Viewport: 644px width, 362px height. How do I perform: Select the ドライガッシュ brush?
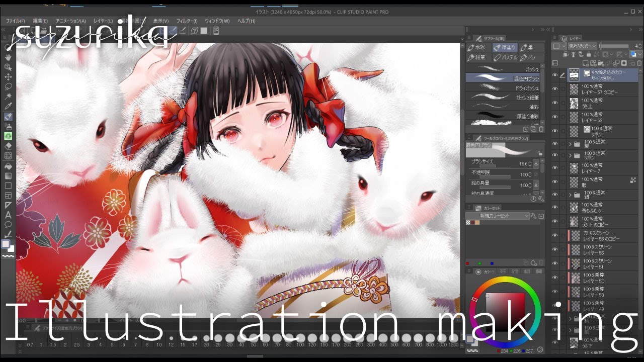(x=503, y=88)
